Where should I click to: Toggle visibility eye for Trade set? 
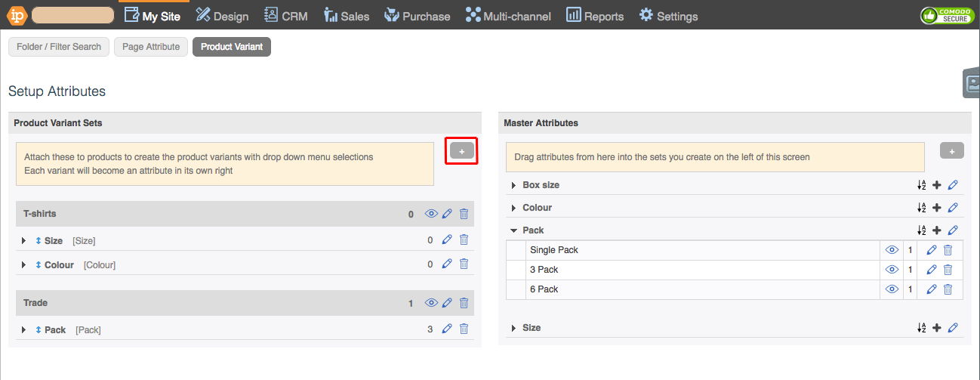coord(431,303)
